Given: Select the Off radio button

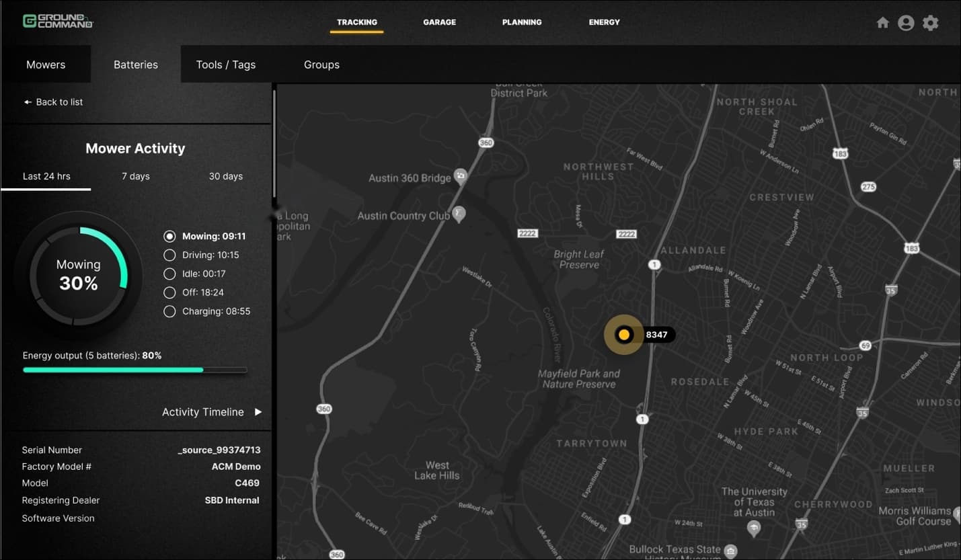Looking at the screenshot, I should 169,292.
